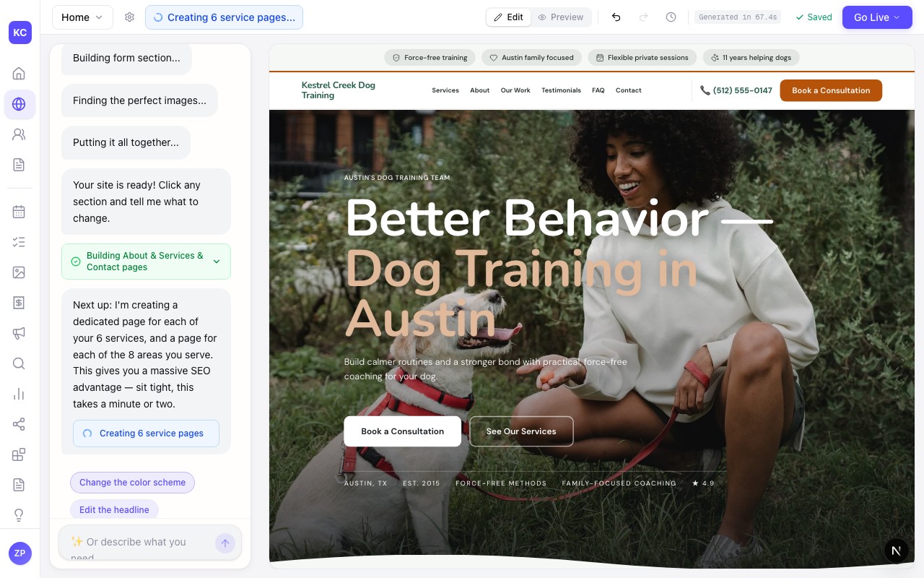Switch to Edit mode
The image size is (924, 578).
click(x=509, y=17)
